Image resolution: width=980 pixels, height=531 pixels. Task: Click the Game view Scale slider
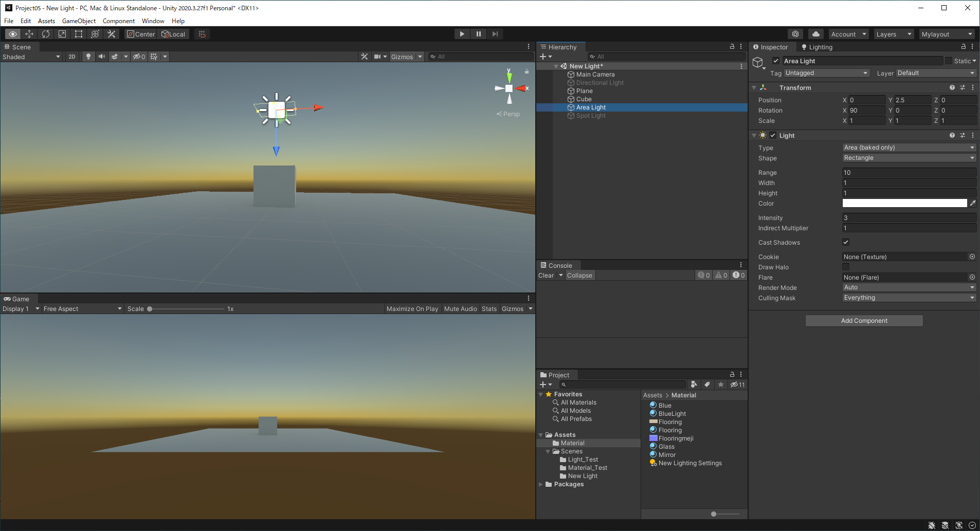(186, 309)
